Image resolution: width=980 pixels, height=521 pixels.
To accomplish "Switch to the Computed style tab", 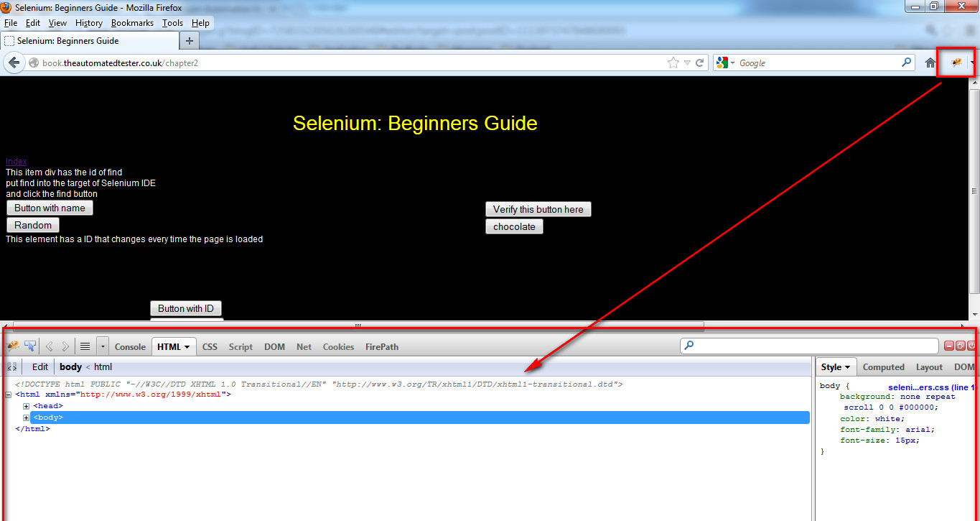I will pyautogui.click(x=883, y=366).
